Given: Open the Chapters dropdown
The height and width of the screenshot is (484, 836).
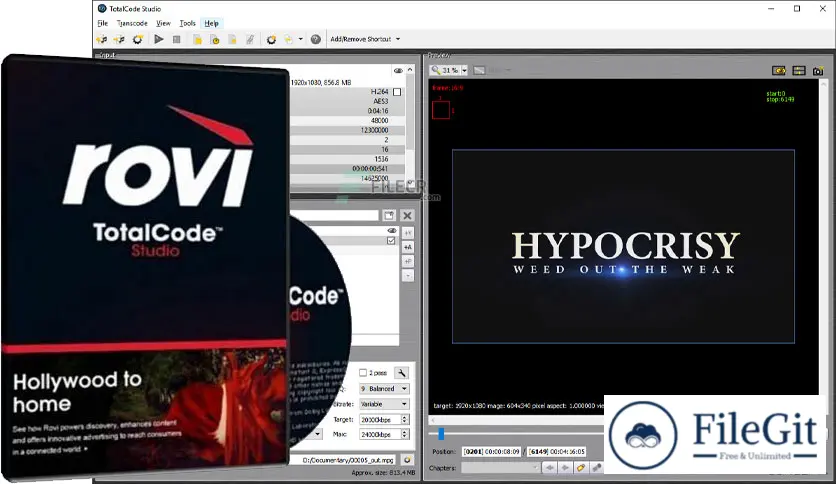Looking at the screenshot, I should click(501, 467).
